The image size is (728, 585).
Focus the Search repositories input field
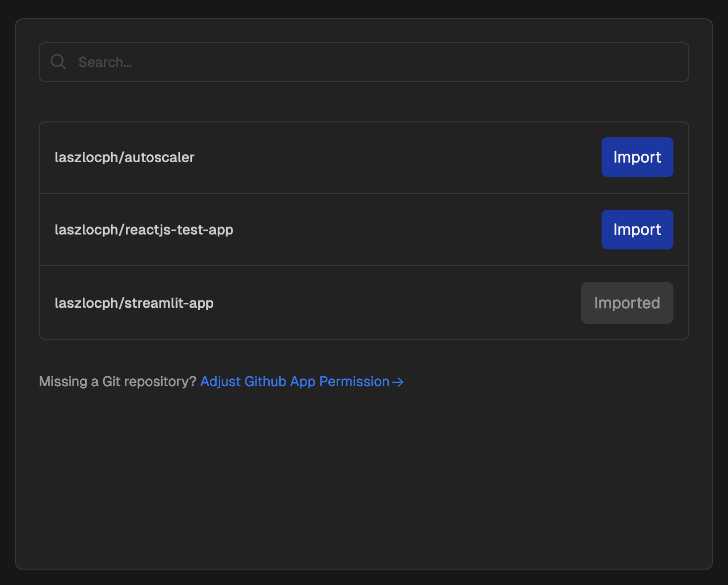(x=364, y=62)
